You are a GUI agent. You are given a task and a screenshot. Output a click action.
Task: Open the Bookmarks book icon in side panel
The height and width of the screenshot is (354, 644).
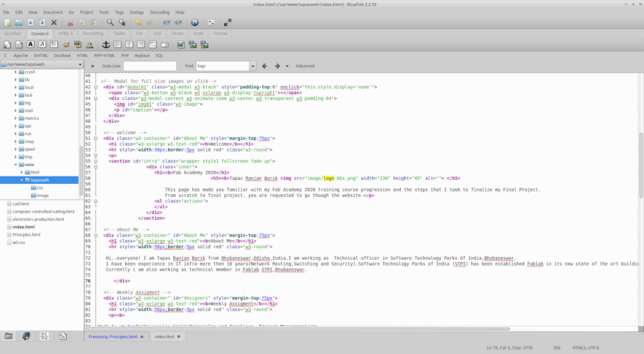26,337
